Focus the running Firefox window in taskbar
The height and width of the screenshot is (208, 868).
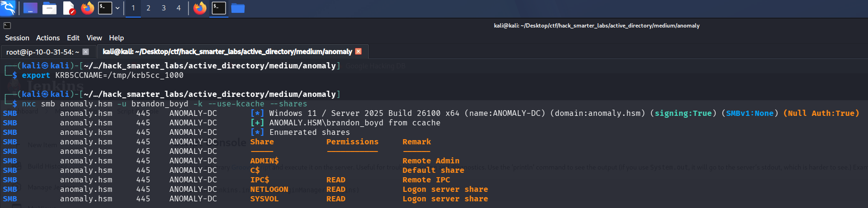(x=200, y=8)
